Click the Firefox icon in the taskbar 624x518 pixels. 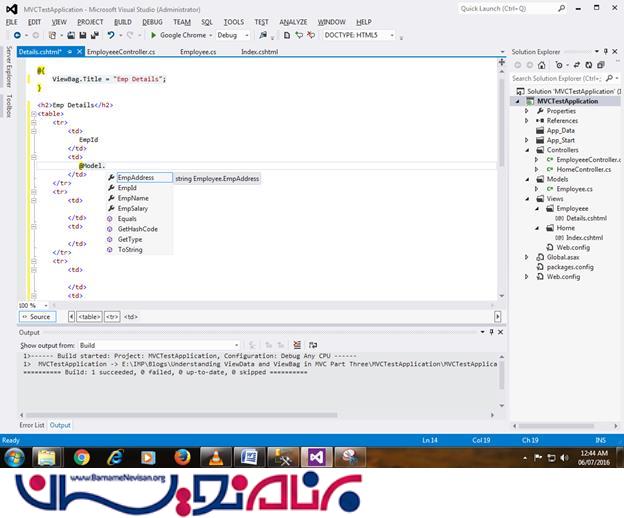click(181, 457)
